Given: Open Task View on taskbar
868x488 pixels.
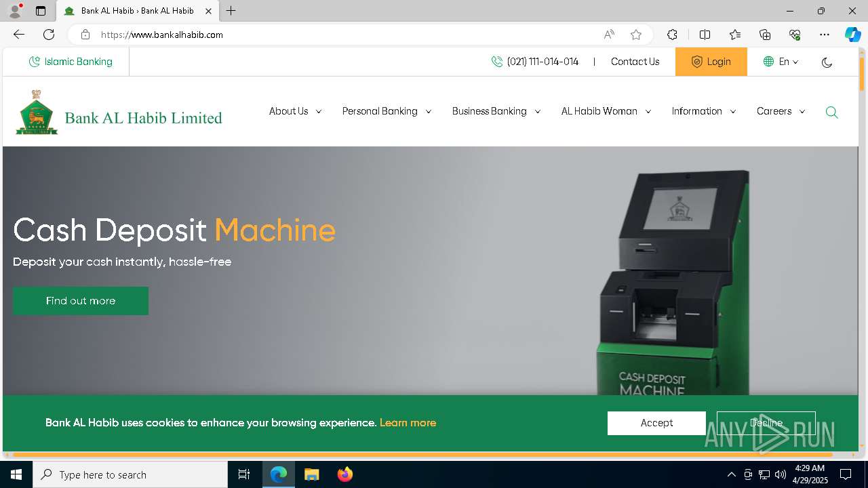Looking at the screenshot, I should (x=244, y=474).
